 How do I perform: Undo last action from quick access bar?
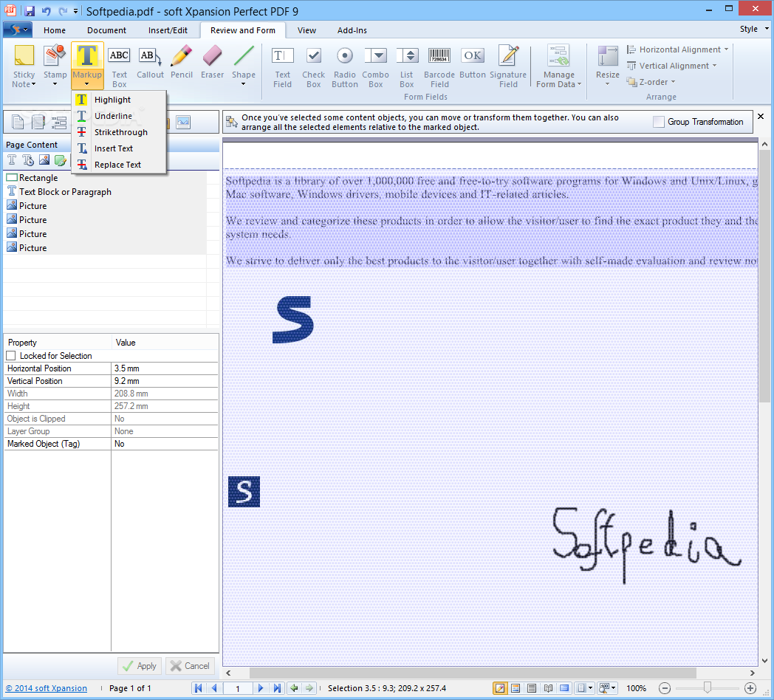pyautogui.click(x=46, y=11)
